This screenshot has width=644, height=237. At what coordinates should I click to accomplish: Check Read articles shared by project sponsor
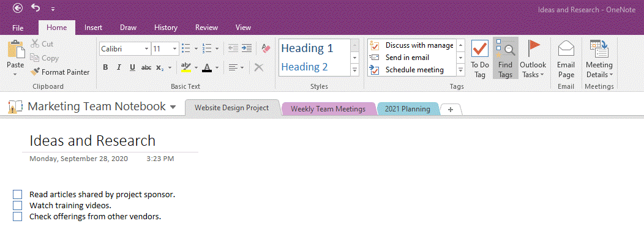click(x=17, y=195)
